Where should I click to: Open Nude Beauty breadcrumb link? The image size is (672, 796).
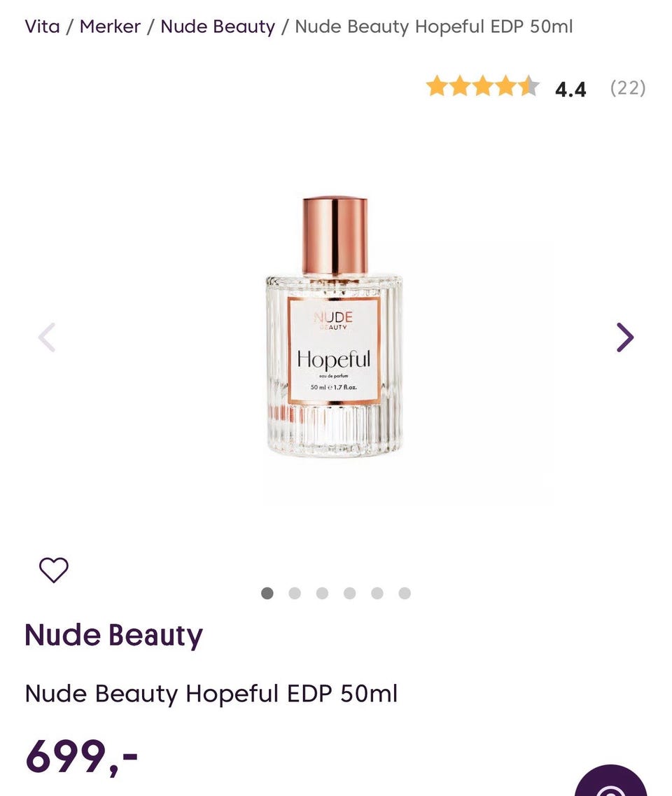pos(218,27)
